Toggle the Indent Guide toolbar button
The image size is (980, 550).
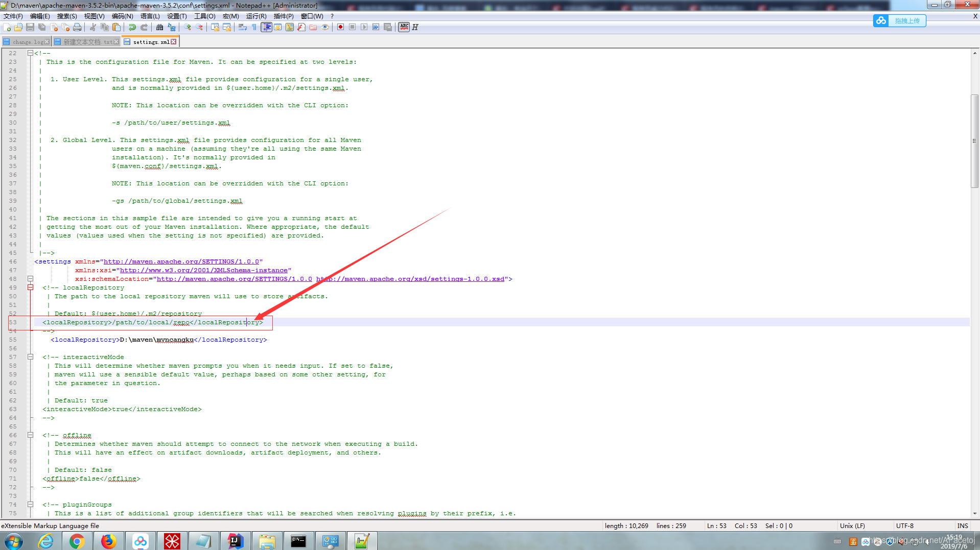pos(266,27)
